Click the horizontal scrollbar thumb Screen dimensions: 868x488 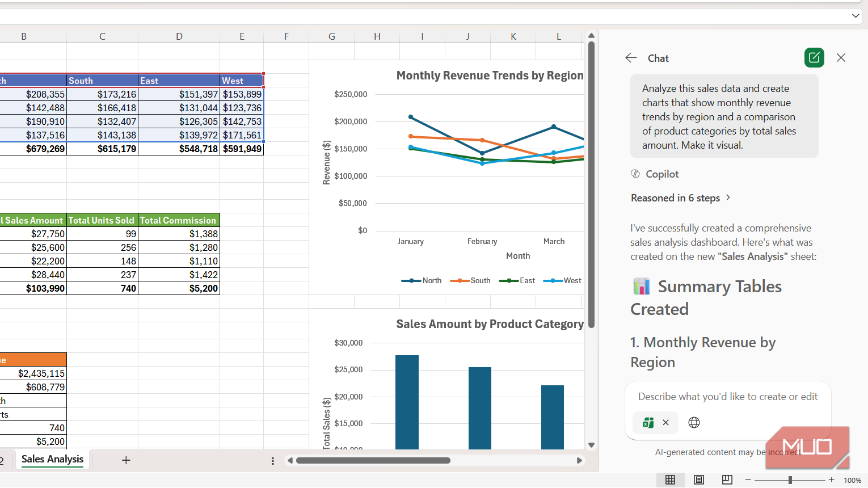point(373,460)
